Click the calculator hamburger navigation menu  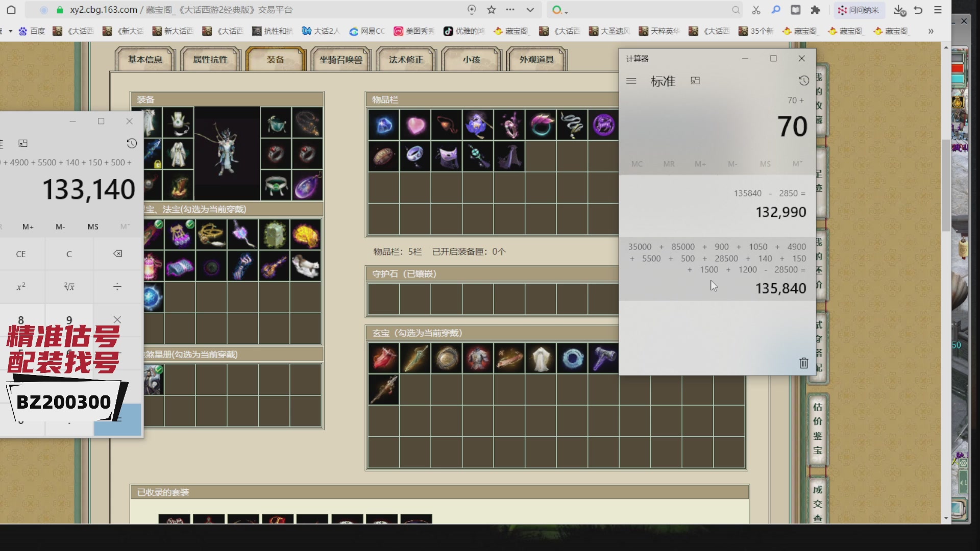(x=631, y=81)
